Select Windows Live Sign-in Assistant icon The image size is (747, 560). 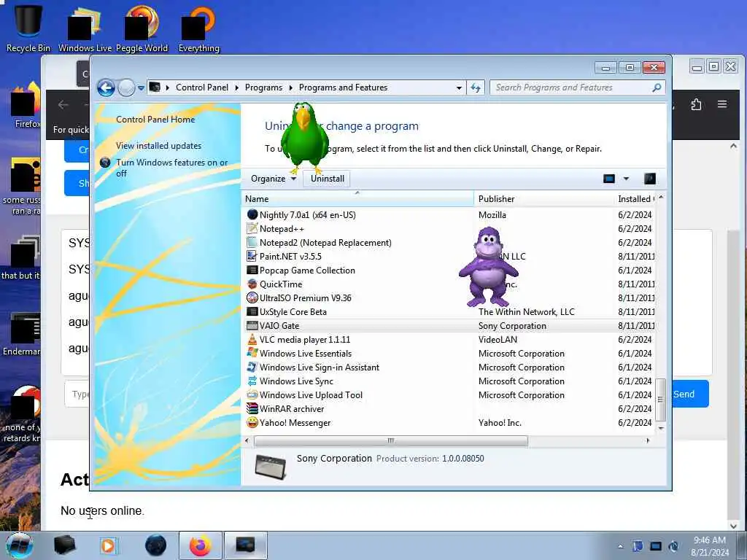(x=252, y=367)
